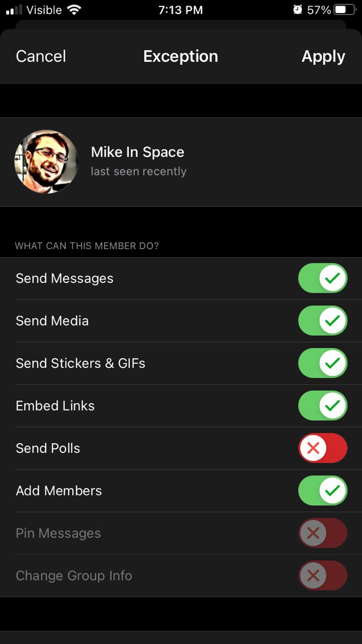The height and width of the screenshot is (644, 362).
Task: Tap the Send Polls label row
Action: coord(48,448)
